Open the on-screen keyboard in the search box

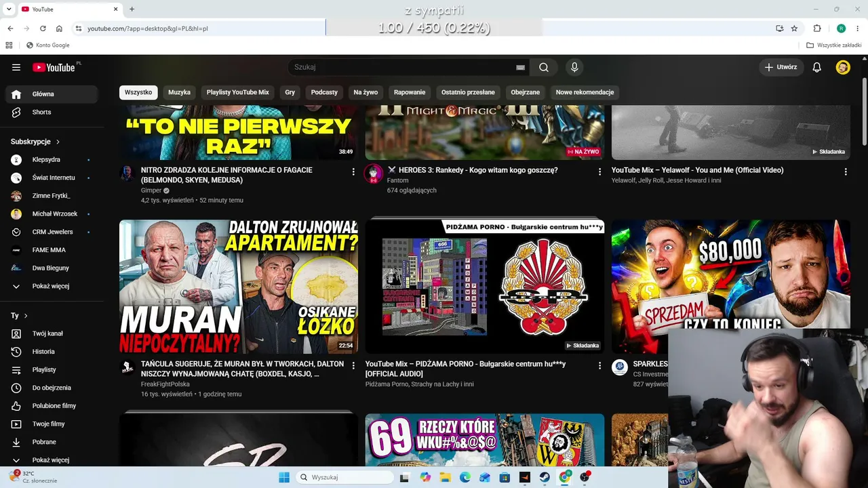pyautogui.click(x=520, y=67)
